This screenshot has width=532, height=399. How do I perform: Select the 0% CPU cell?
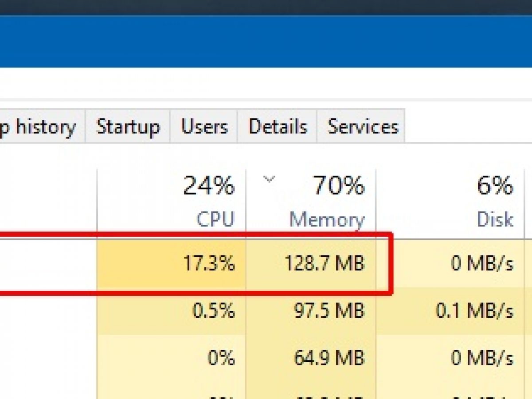pos(221,358)
